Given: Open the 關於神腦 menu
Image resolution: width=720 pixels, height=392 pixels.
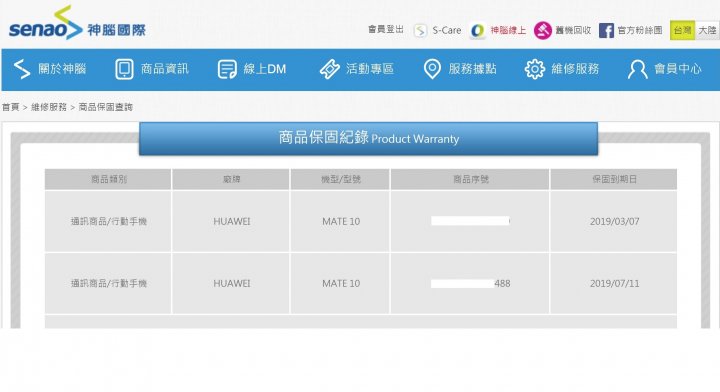Looking at the screenshot, I should (x=50, y=69).
